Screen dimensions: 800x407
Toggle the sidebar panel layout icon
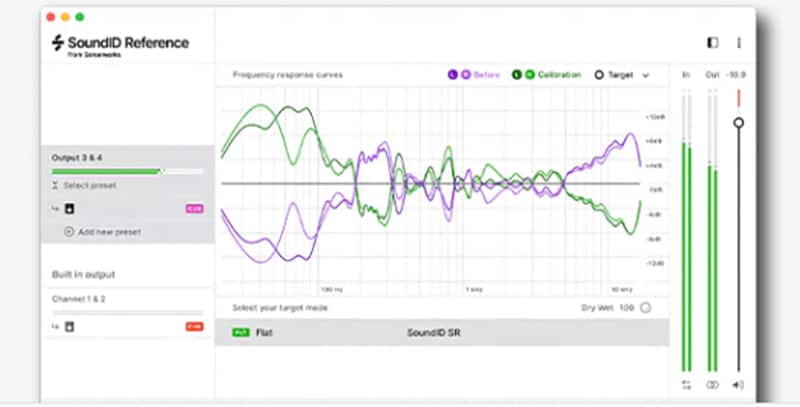(712, 43)
